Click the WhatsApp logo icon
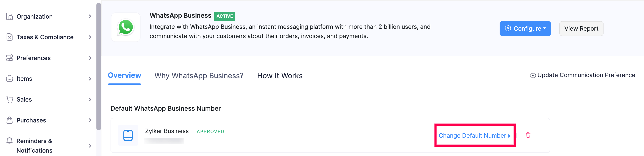The height and width of the screenshot is (156, 644). tap(126, 27)
